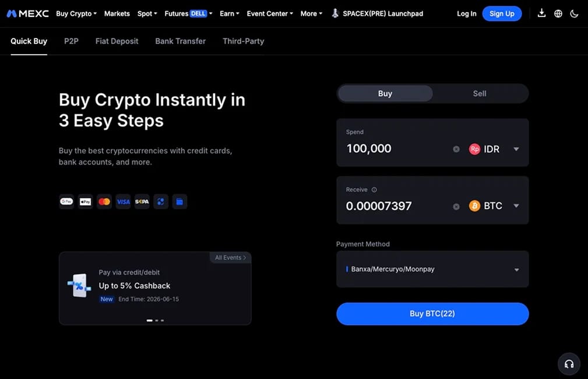Open the All Events link
This screenshot has height=379, width=588.
pyautogui.click(x=230, y=257)
